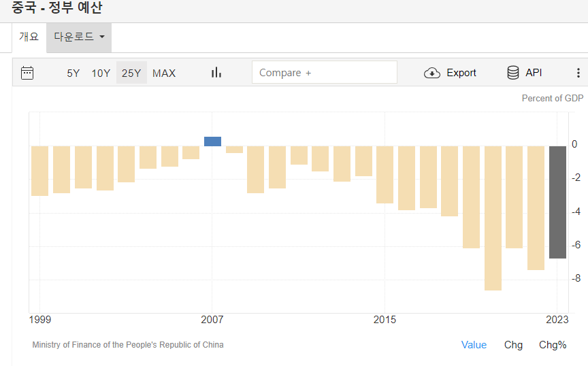Click the Ministry of Finance source text
This screenshot has height=366, width=588.
coord(128,345)
